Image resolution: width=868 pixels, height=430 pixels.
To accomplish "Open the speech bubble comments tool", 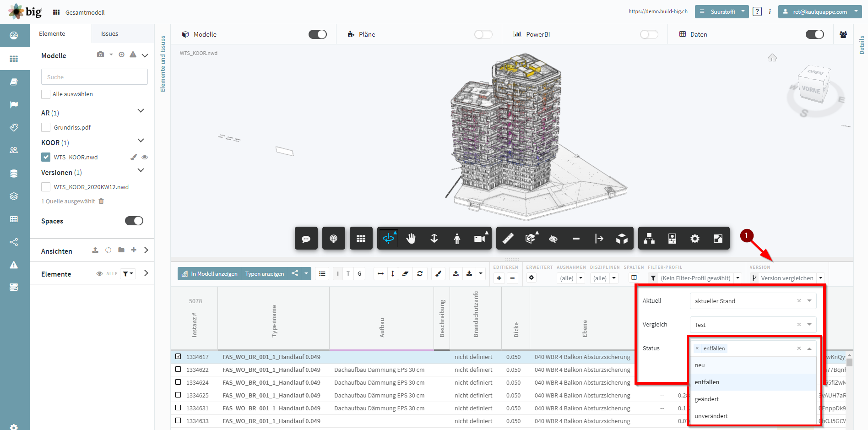I will point(306,239).
